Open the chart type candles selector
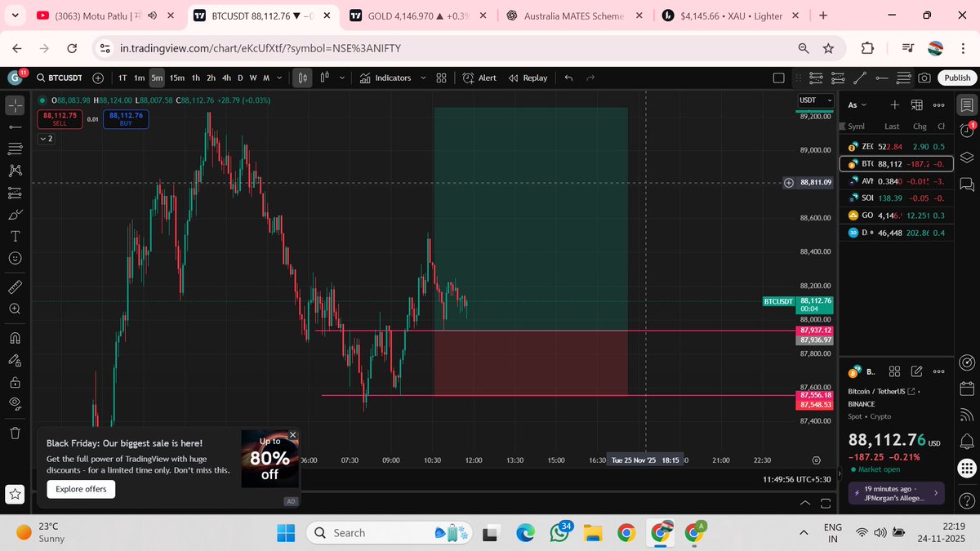The height and width of the screenshot is (551, 980). [x=303, y=78]
